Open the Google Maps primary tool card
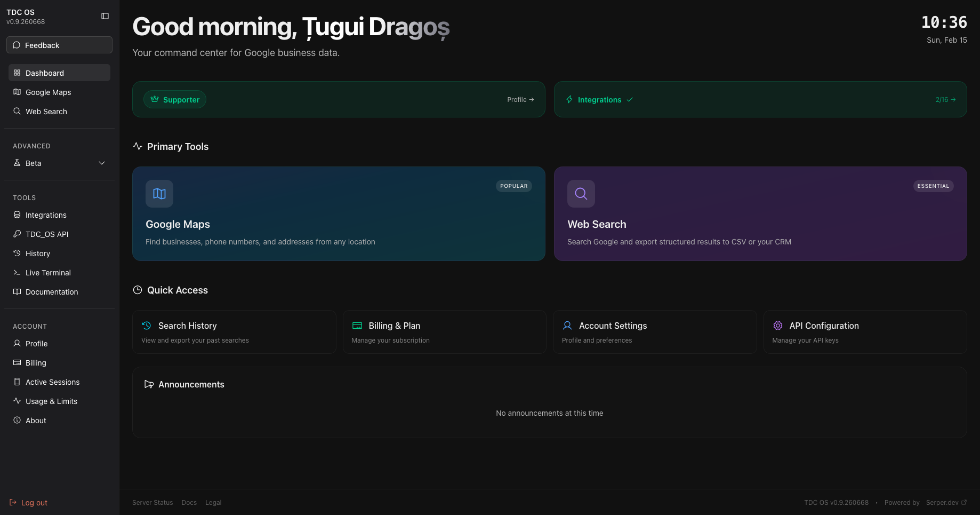The width and height of the screenshot is (980, 515). click(339, 213)
